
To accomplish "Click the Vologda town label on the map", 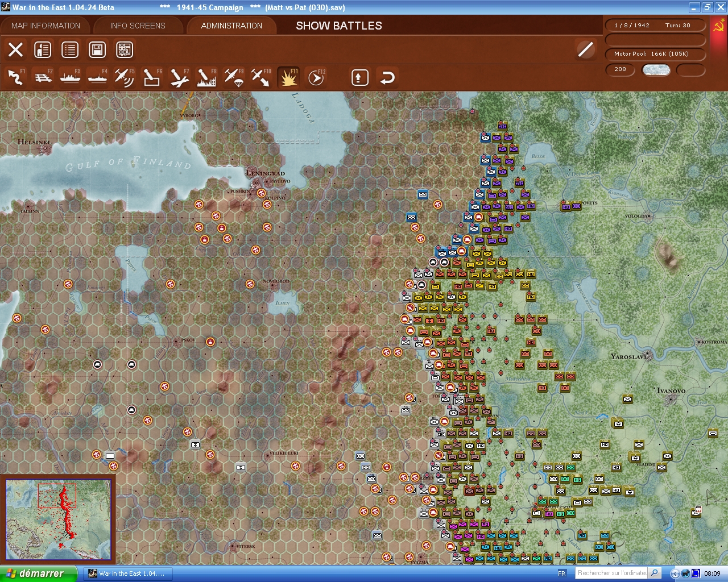I will [x=635, y=216].
